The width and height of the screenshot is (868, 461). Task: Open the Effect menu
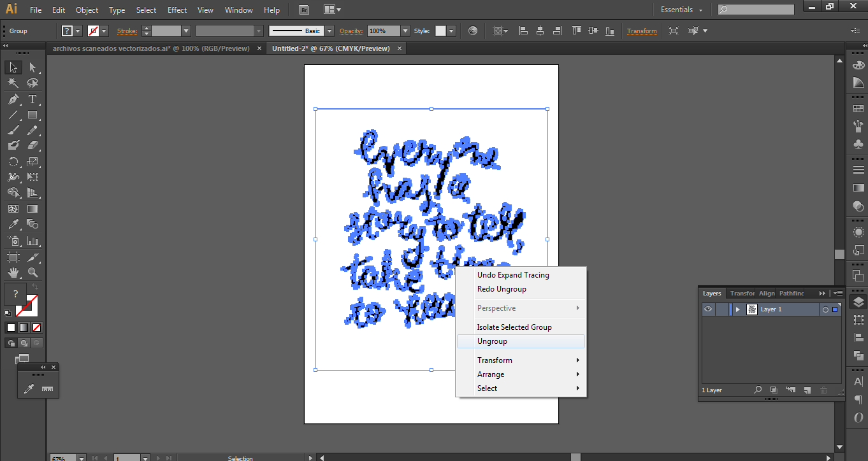pyautogui.click(x=177, y=10)
